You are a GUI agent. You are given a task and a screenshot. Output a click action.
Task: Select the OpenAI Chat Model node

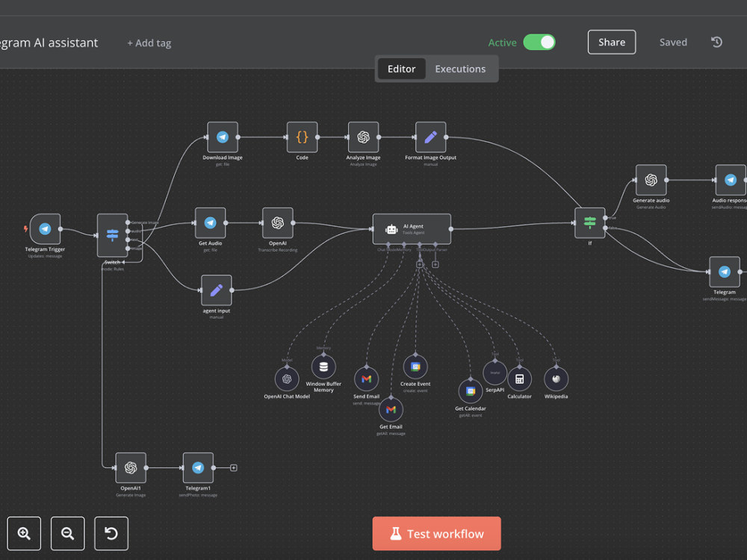(287, 379)
